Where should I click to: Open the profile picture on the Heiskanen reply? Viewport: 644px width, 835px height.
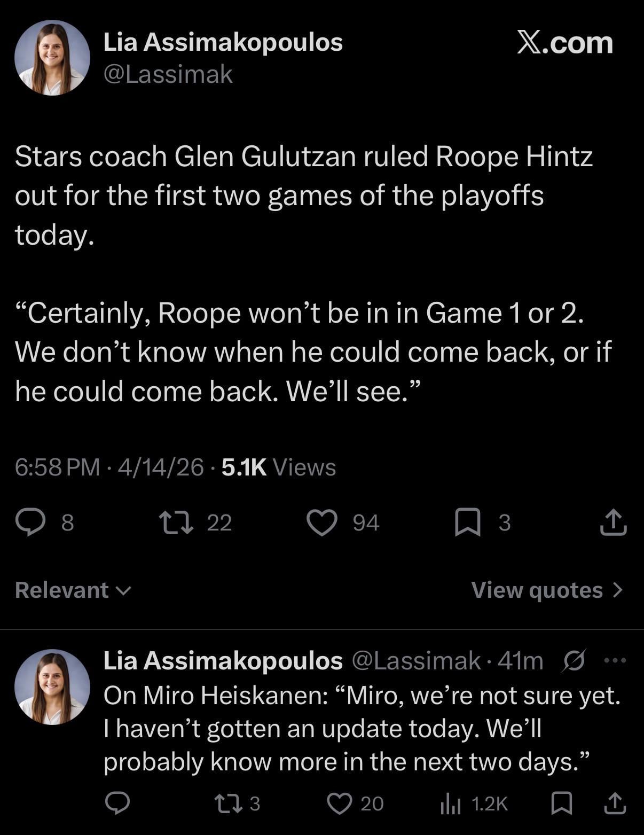point(52,686)
